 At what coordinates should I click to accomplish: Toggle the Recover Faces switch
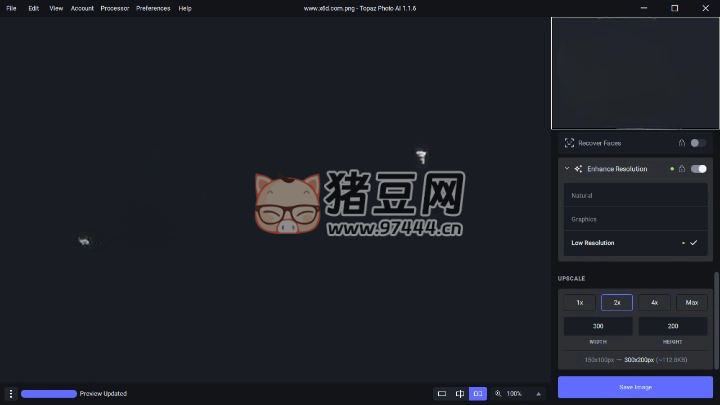click(698, 143)
